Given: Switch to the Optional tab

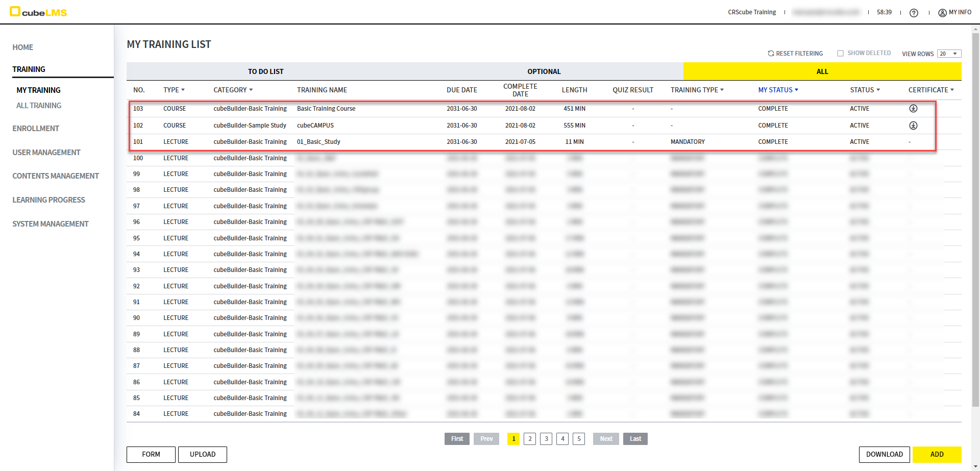Looking at the screenshot, I should click(x=544, y=71).
